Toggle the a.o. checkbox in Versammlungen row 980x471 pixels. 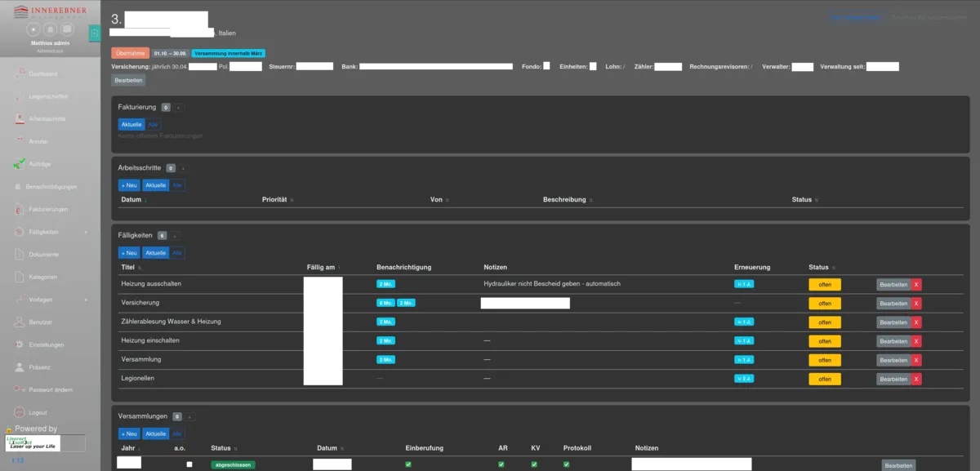coord(189,464)
